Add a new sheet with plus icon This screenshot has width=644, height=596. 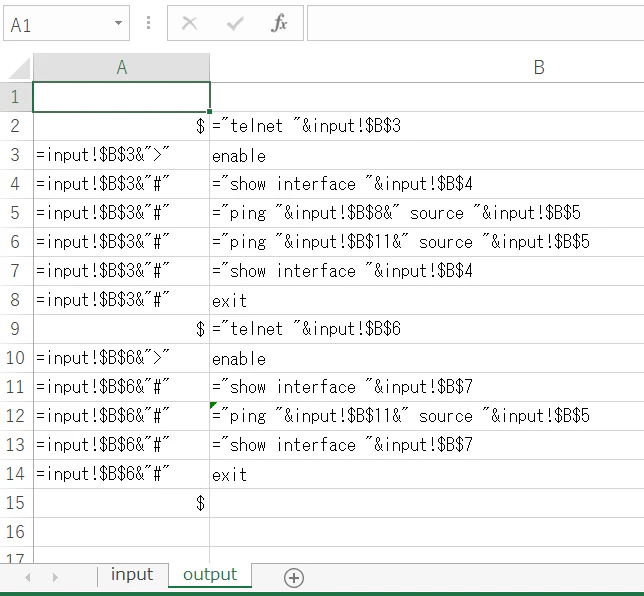tap(294, 578)
